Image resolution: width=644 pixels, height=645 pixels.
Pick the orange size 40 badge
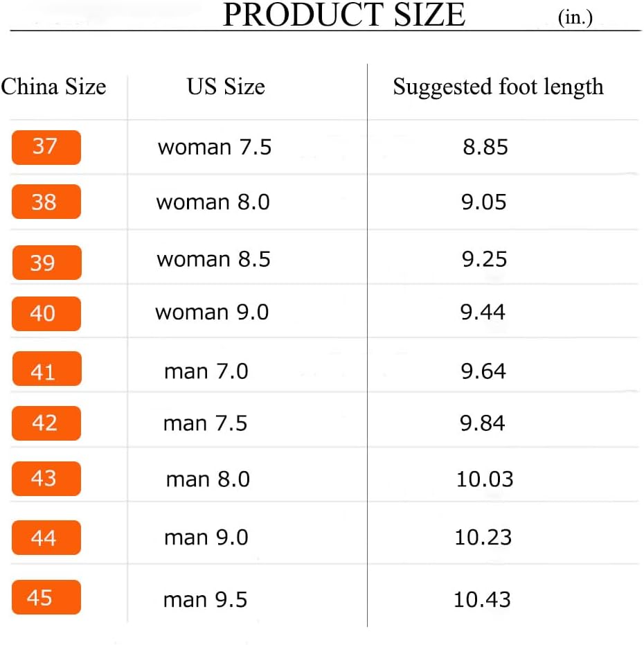pos(46,313)
